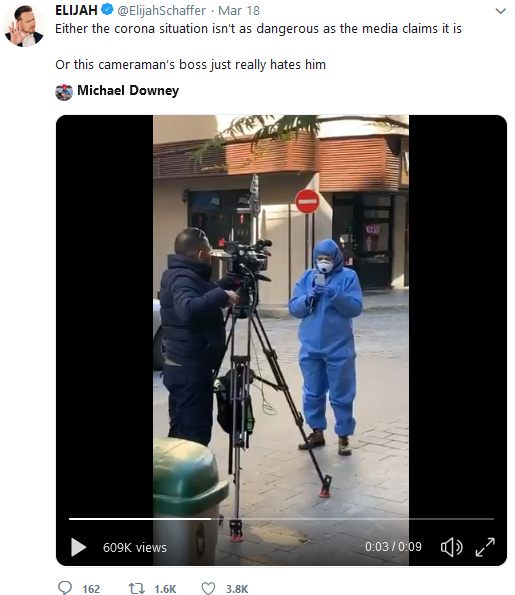The image size is (515, 595).
Task: Expand video to fullscreen
Action: (x=485, y=547)
